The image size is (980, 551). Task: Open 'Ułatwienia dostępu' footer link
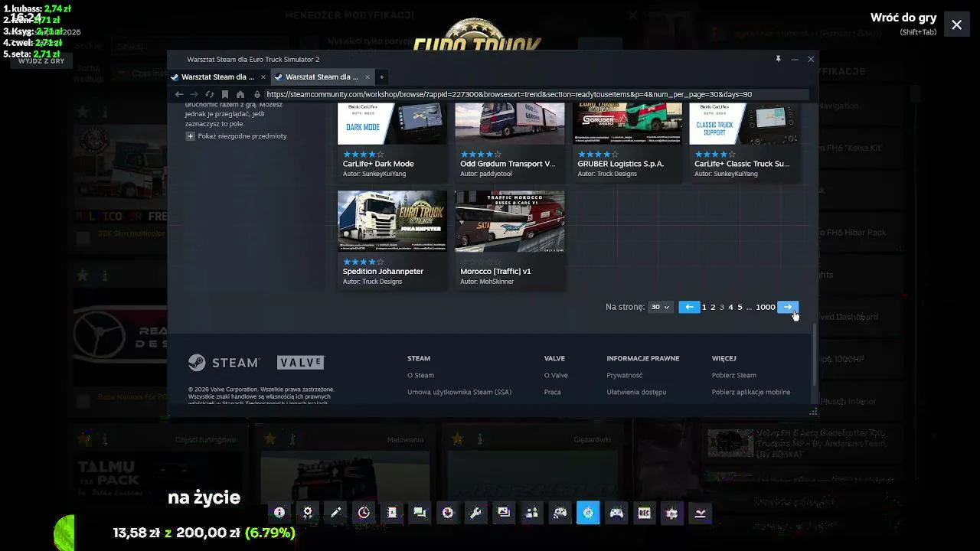point(636,392)
